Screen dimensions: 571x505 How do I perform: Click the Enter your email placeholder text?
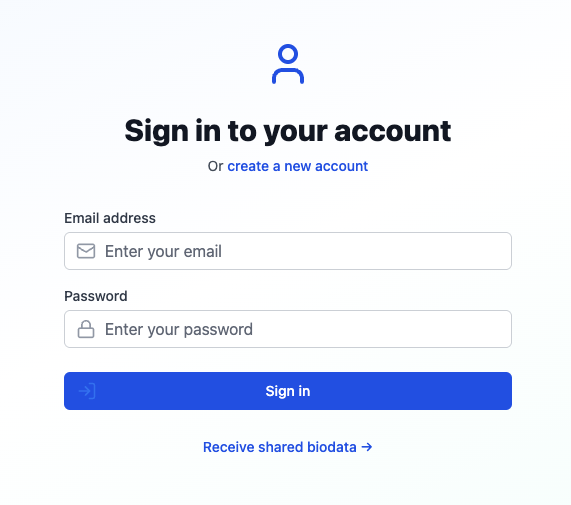(163, 251)
